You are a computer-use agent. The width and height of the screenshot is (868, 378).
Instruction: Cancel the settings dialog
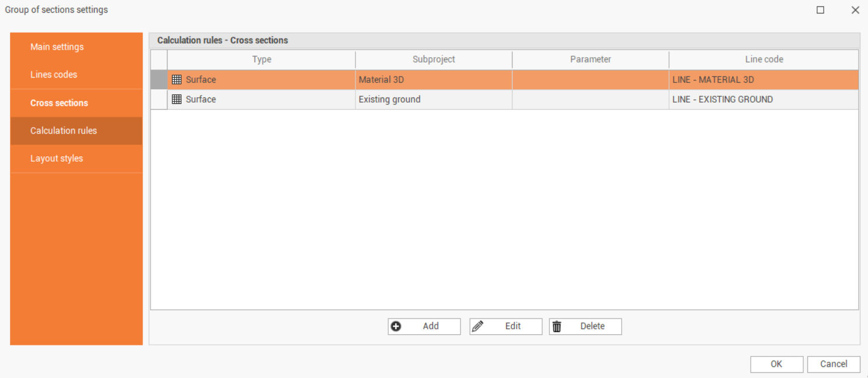point(833,364)
